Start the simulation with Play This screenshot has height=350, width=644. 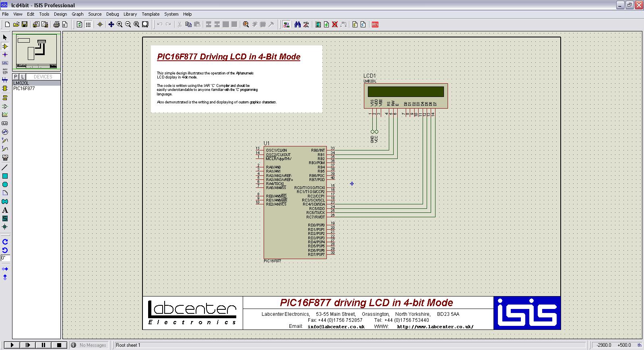pos(12,345)
